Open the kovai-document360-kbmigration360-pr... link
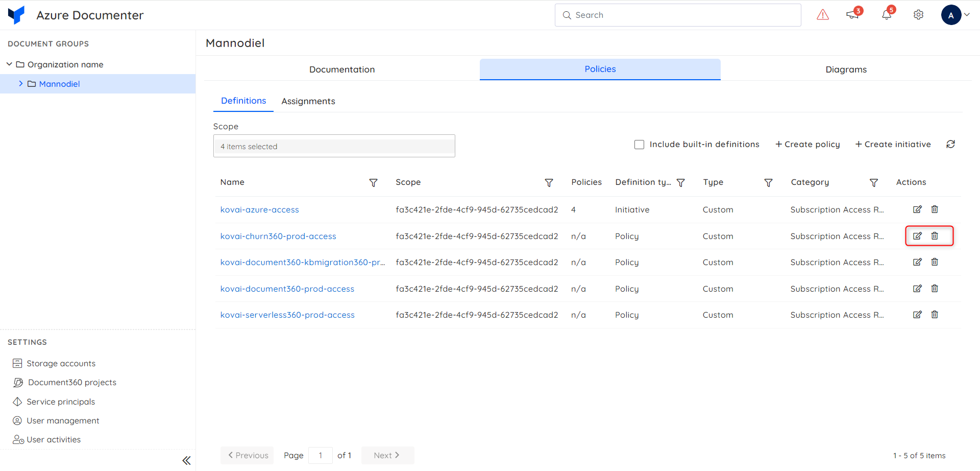 [x=303, y=262]
